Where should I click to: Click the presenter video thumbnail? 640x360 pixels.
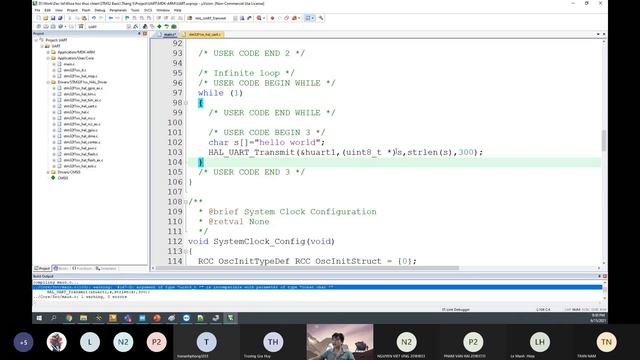point(340,342)
